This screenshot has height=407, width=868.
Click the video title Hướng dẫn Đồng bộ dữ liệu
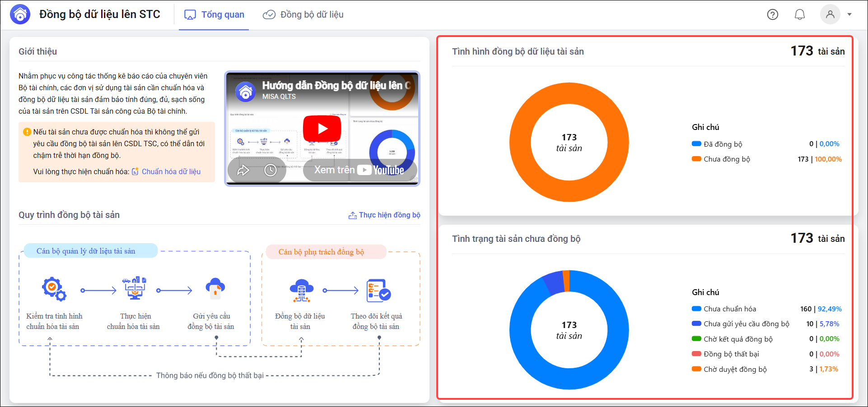(x=336, y=85)
